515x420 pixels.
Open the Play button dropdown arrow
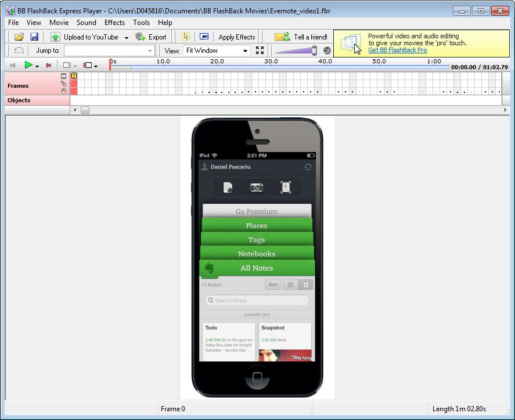pos(37,66)
